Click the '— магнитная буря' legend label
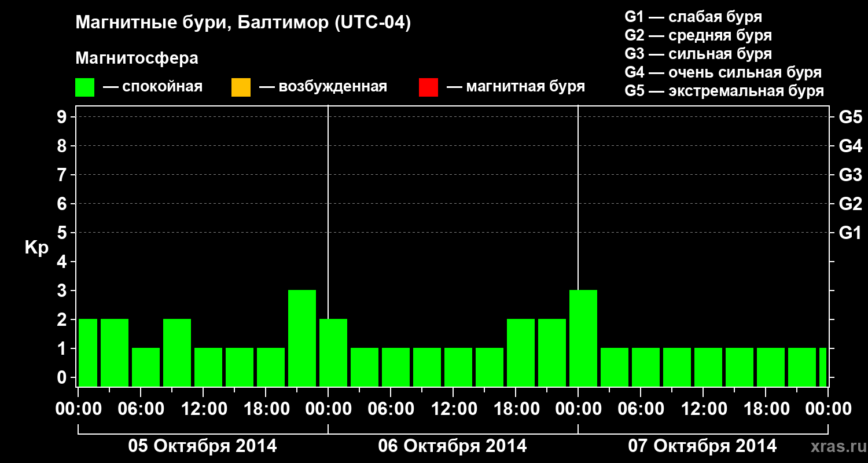868x463 pixels. point(516,87)
